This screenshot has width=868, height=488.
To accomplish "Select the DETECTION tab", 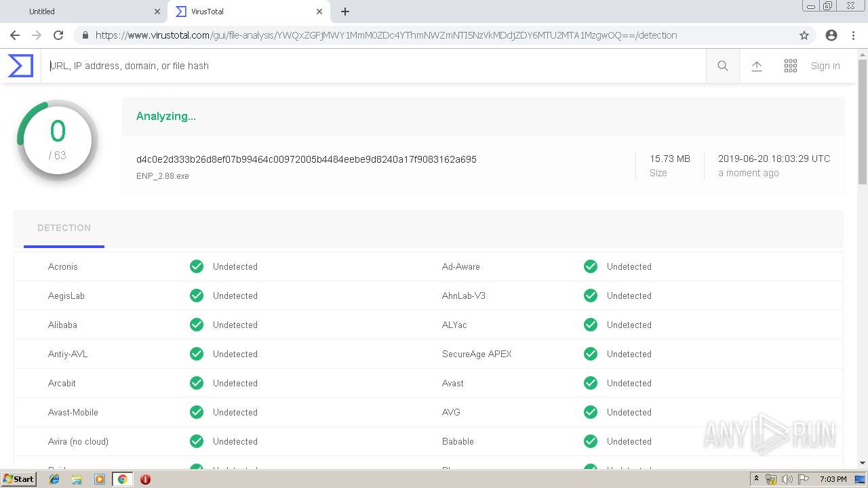I will [x=64, y=228].
